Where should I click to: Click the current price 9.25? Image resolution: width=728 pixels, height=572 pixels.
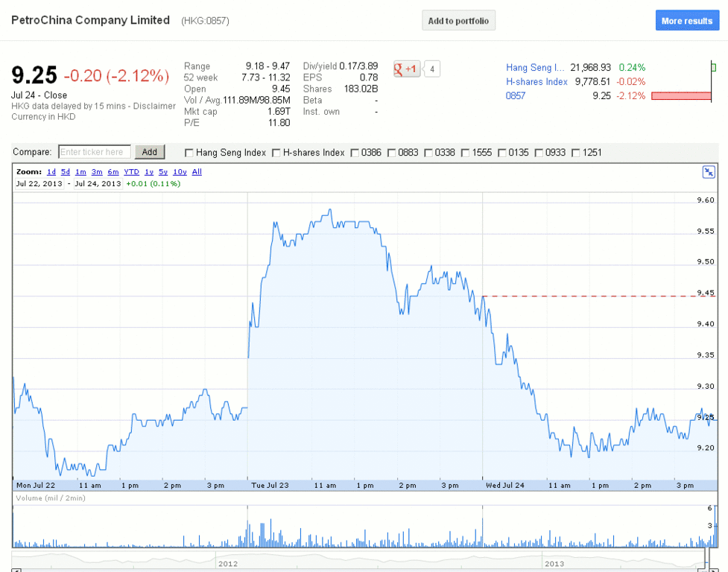34,75
